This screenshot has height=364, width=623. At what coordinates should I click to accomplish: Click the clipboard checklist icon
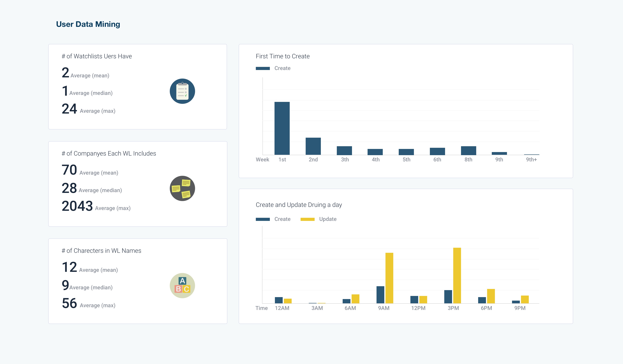(182, 91)
